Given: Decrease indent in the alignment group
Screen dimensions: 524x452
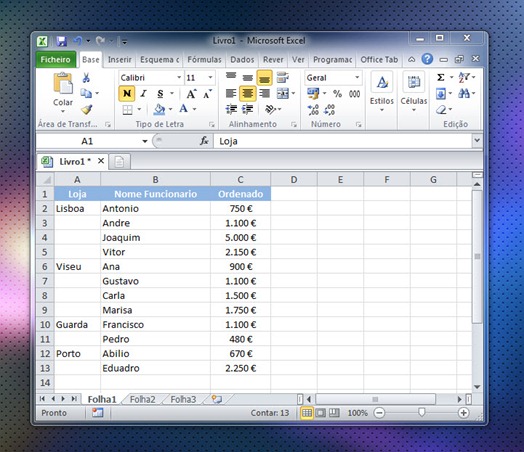Looking at the screenshot, I should (231, 109).
